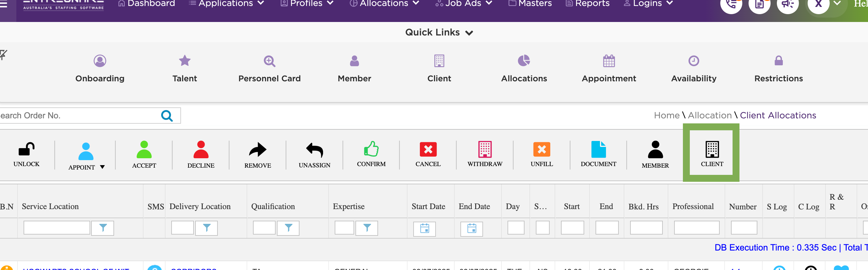This screenshot has width=868, height=270.
Task: Click the CLIENT building toolbar icon
Action: (x=712, y=149)
